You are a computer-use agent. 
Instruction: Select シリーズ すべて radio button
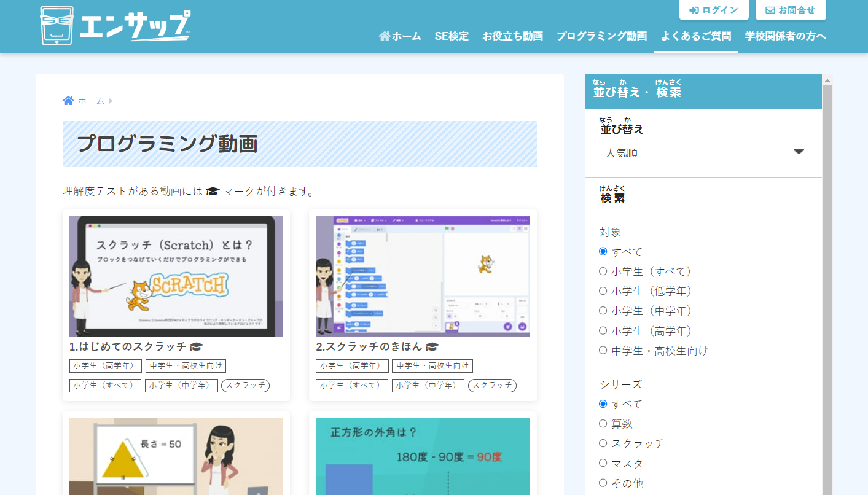pos(603,403)
